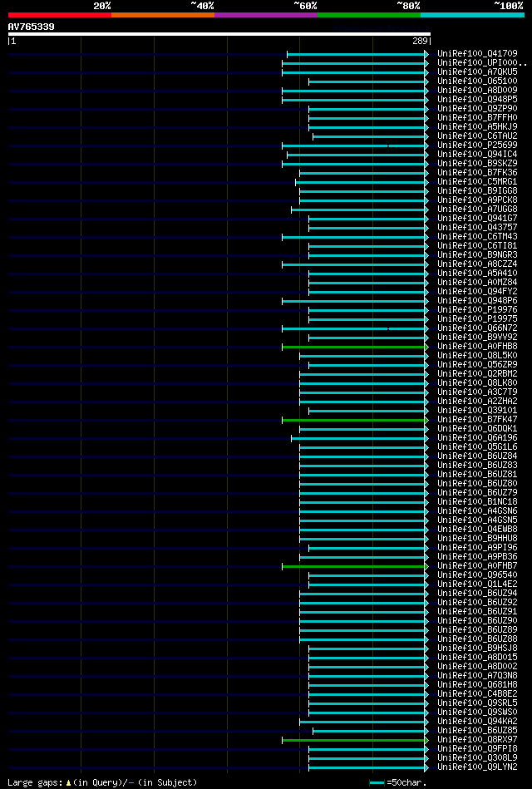Select the AV765339 query title text
This screenshot has width=532, height=789.
(x=32, y=26)
